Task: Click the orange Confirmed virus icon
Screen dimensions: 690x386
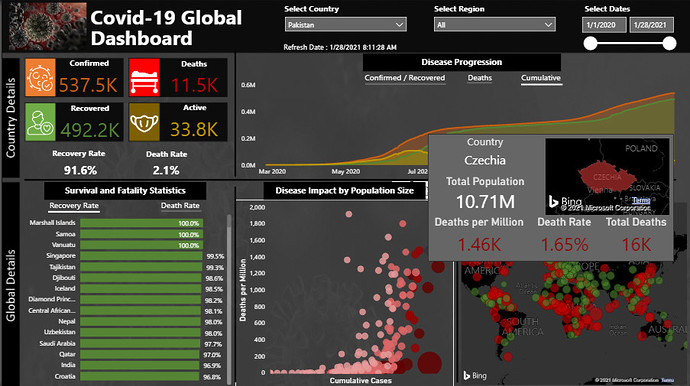Action: [x=40, y=77]
